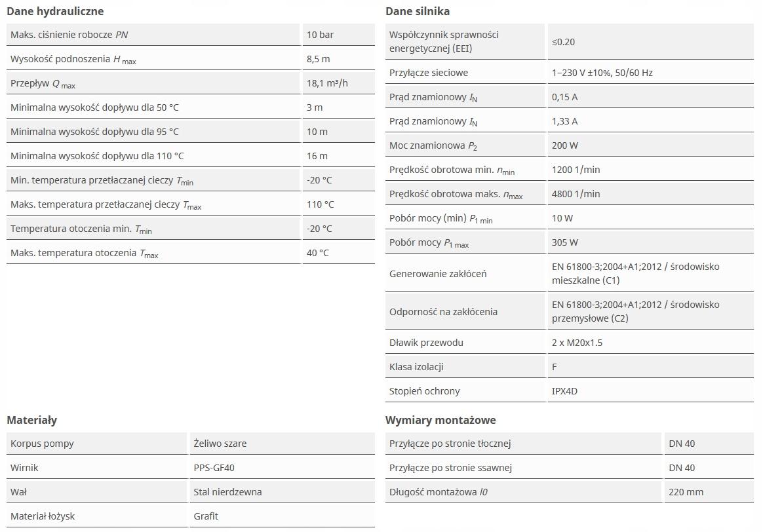Click the "1~230 V ±10%, 50/60 Hz" value

point(602,73)
